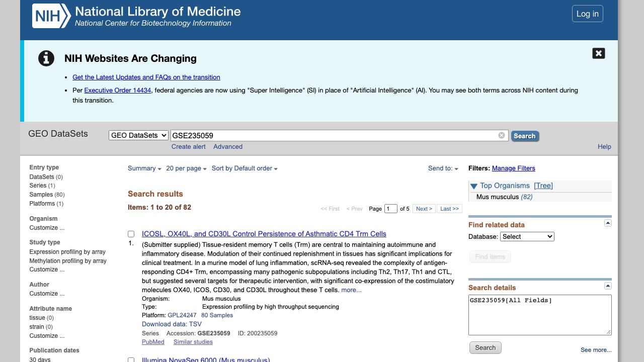Dismiss the NIH Websites Are Changing banner

tap(598, 53)
